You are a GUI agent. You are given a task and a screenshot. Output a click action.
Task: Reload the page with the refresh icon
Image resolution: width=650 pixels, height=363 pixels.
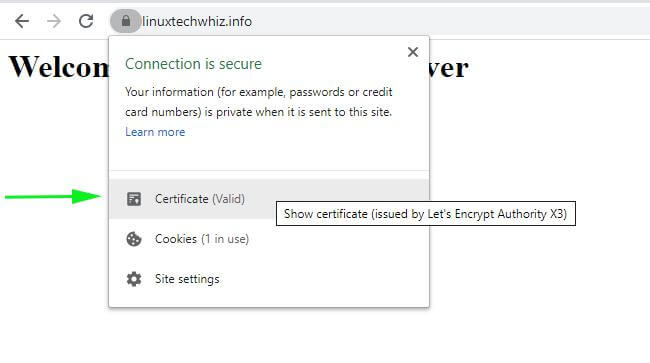(x=86, y=21)
